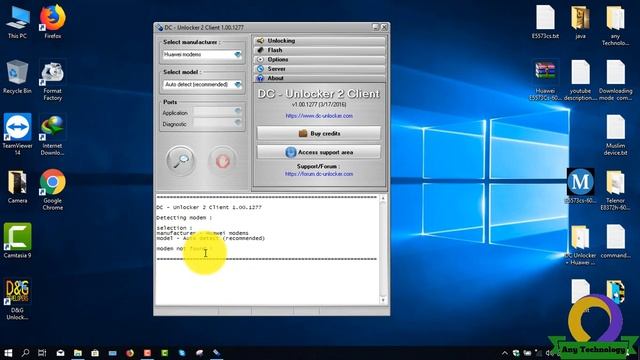
Task: Click the Windows Start button
Action: (x=8, y=353)
